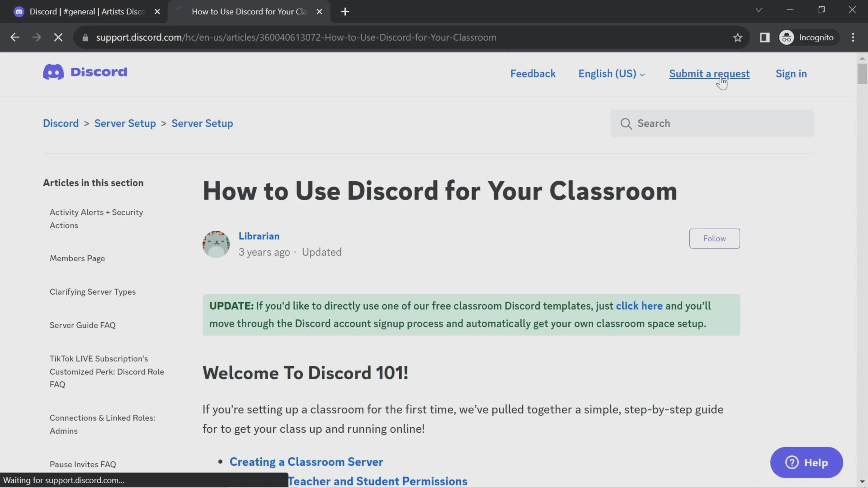
Task: Select the How to Use Discord tab
Action: [x=249, y=12]
